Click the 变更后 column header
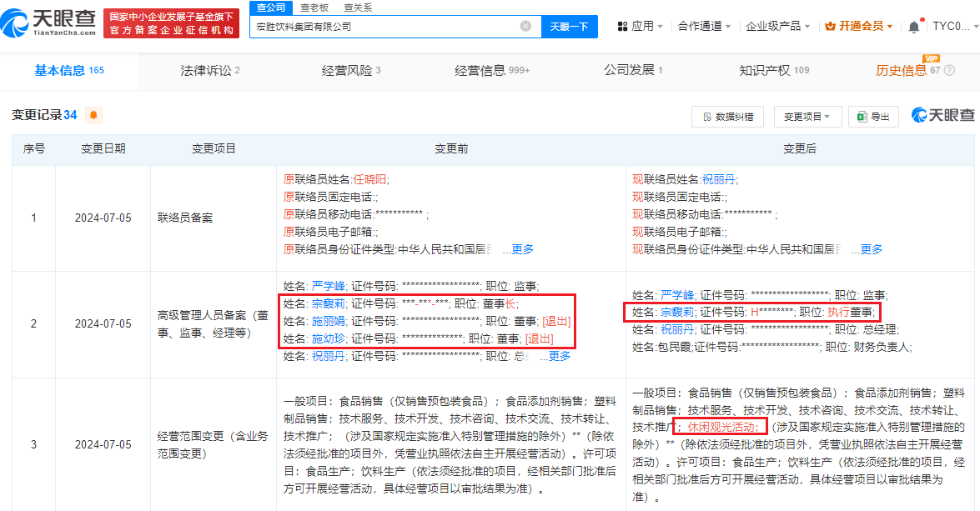This screenshot has height=511, width=980. pyautogui.click(x=800, y=148)
